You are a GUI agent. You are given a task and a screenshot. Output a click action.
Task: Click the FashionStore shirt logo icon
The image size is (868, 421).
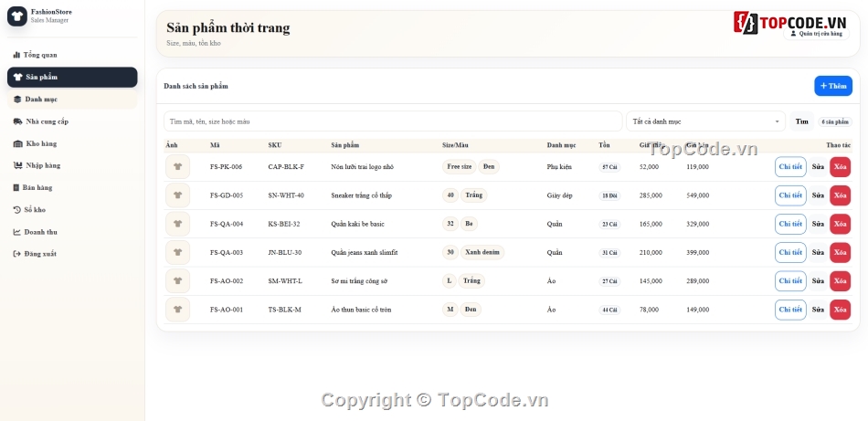[17, 16]
